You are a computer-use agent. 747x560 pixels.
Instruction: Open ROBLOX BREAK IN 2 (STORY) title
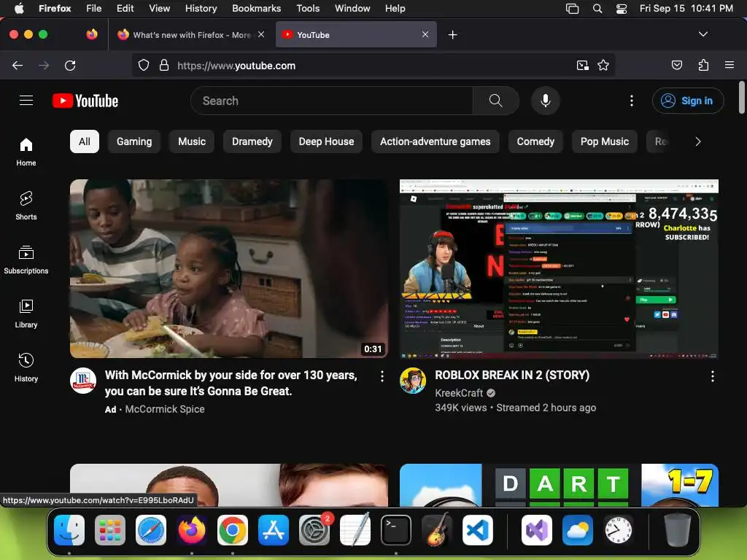(x=512, y=376)
